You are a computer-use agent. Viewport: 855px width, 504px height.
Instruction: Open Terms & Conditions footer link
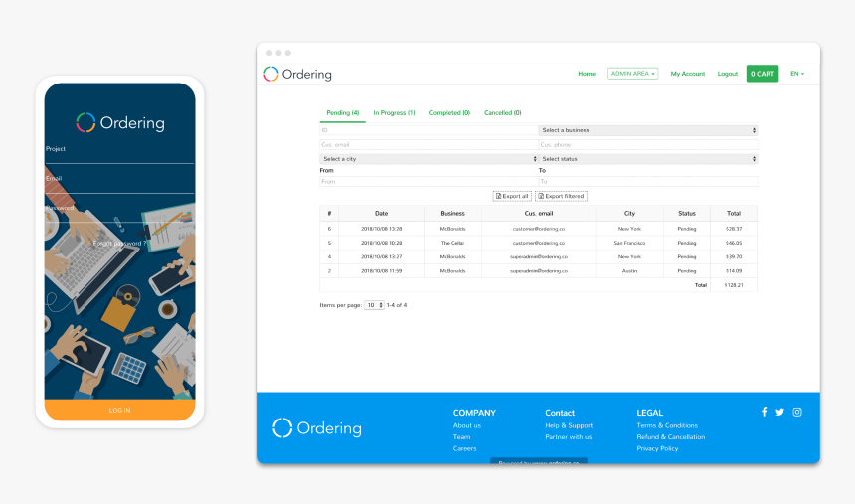[x=667, y=425]
